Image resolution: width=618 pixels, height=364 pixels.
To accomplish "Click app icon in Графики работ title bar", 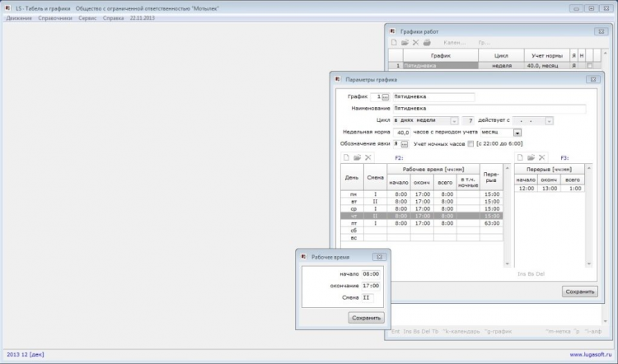I will pyautogui.click(x=392, y=31).
